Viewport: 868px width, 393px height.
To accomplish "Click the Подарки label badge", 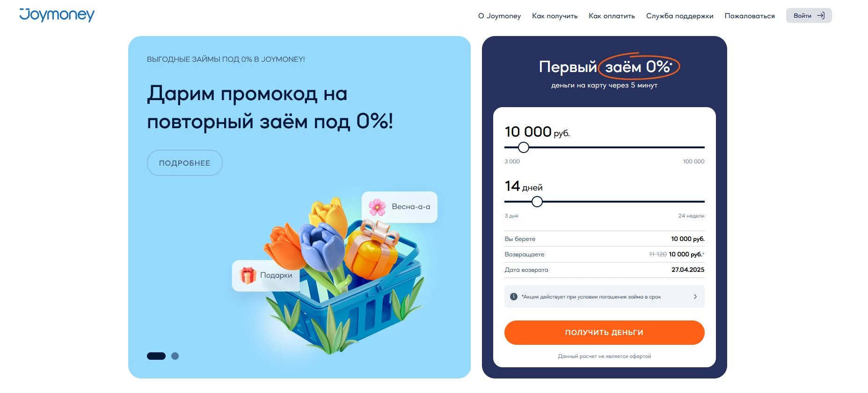I will [265, 276].
